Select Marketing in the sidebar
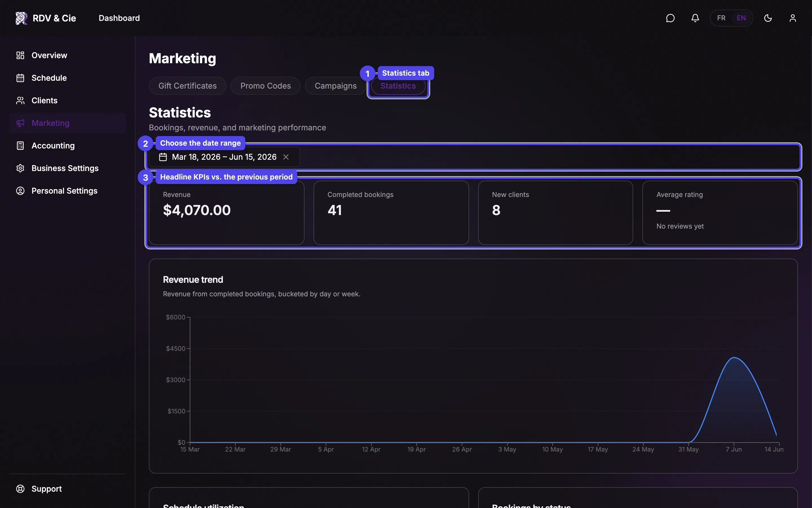The height and width of the screenshot is (508, 812). [67, 123]
